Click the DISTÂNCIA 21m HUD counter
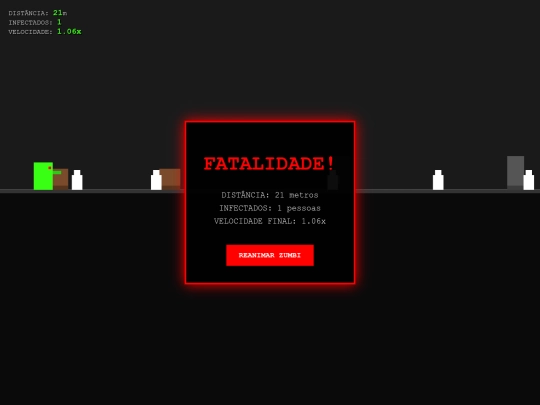Image resolution: width=540 pixels, height=405 pixels. (38, 13)
